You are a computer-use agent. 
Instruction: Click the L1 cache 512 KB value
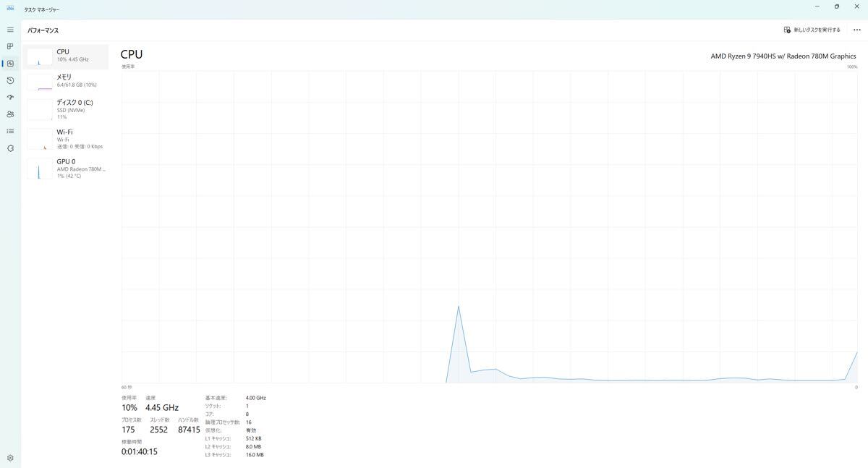pyautogui.click(x=253, y=438)
